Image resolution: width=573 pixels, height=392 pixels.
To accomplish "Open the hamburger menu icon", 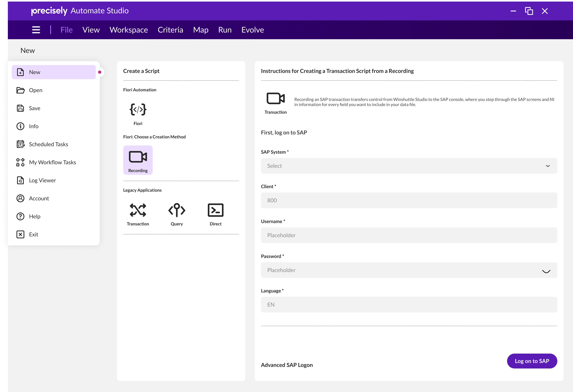I will 36,30.
